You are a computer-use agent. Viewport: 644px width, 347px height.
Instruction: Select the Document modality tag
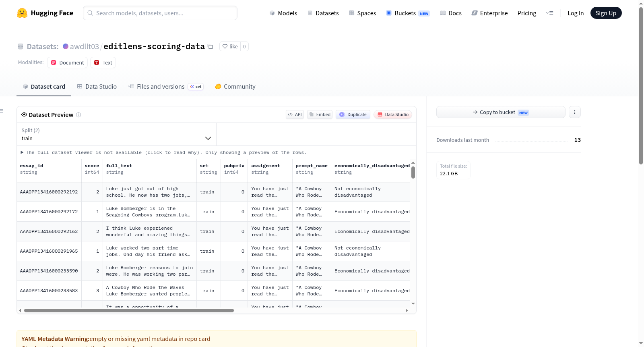tap(68, 62)
